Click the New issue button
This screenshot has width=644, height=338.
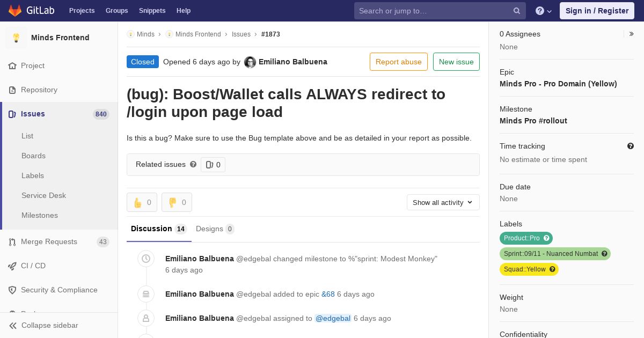(456, 62)
